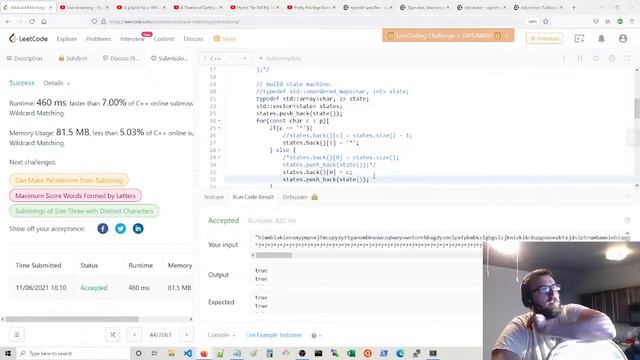Open the Windows Start menu
This screenshot has width=640, height=360.
click(x=8, y=353)
